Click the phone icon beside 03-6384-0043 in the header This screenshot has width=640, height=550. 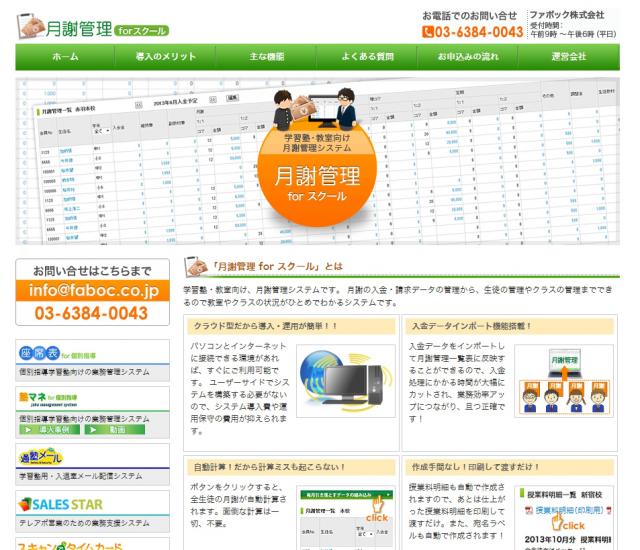427,32
